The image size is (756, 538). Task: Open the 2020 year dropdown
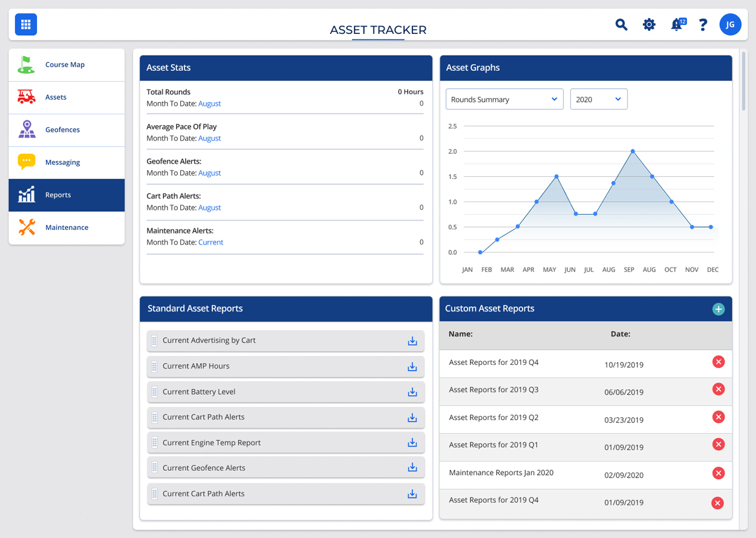598,99
